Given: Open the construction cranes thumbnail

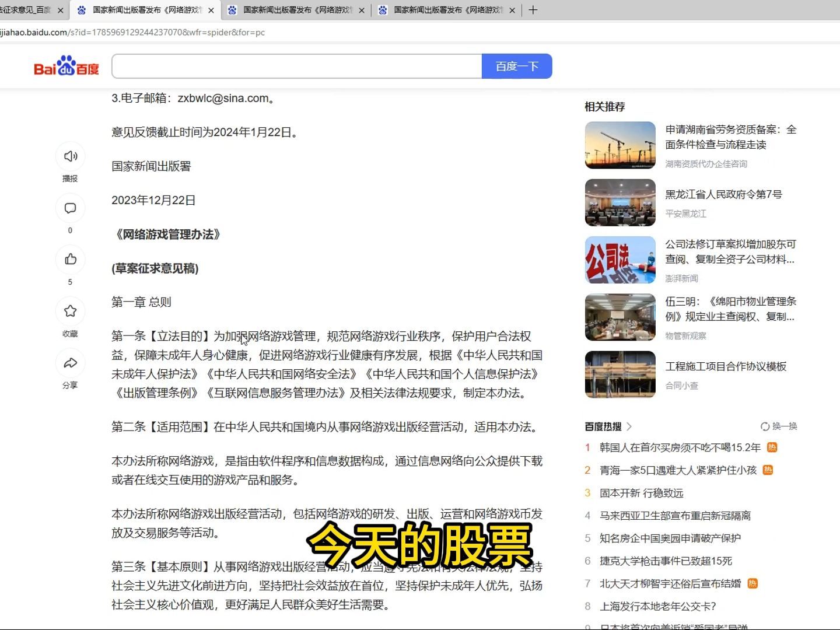Looking at the screenshot, I should 620,145.
